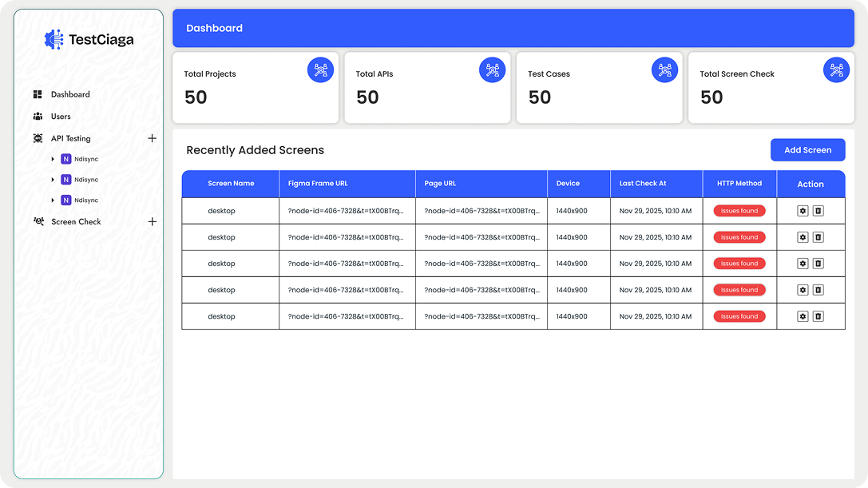Click trash delete icon in first table row
This screenshot has width=868, height=488.
tap(818, 211)
